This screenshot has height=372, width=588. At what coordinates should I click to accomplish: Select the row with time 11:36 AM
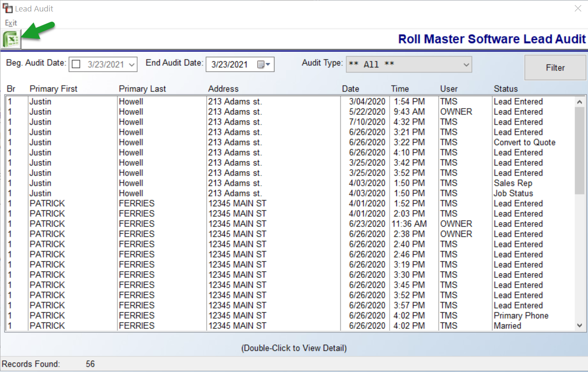point(290,224)
